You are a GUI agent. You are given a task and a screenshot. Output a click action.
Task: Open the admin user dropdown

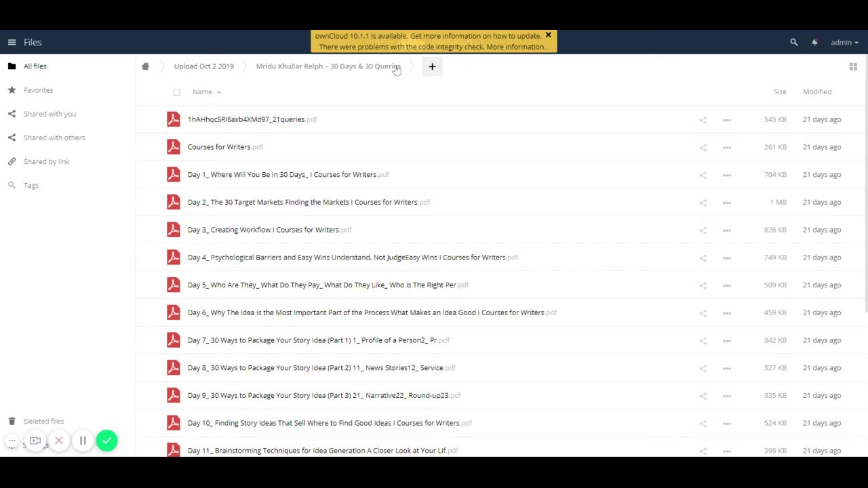(844, 42)
